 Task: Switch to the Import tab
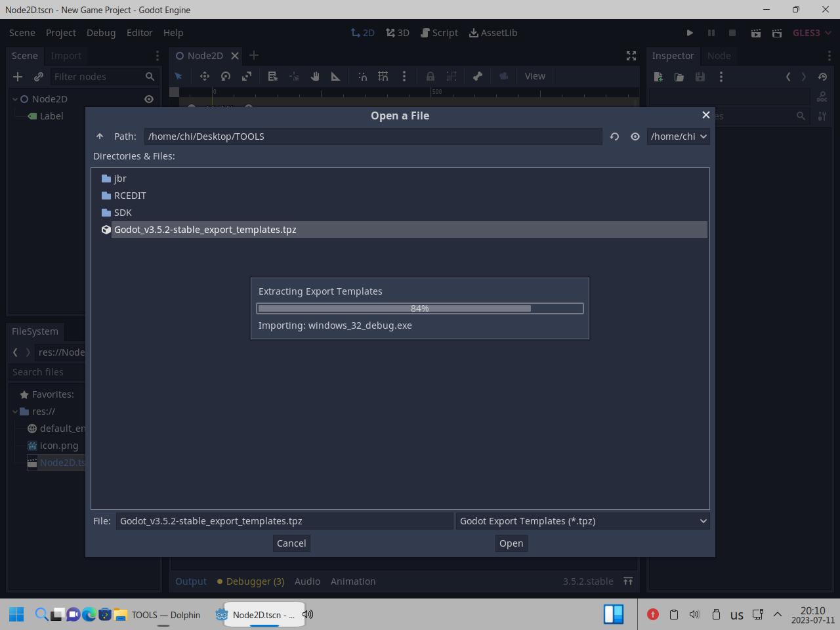click(66, 56)
